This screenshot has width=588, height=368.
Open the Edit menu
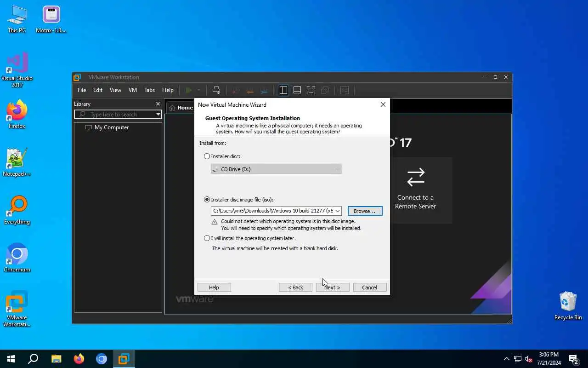98,90
